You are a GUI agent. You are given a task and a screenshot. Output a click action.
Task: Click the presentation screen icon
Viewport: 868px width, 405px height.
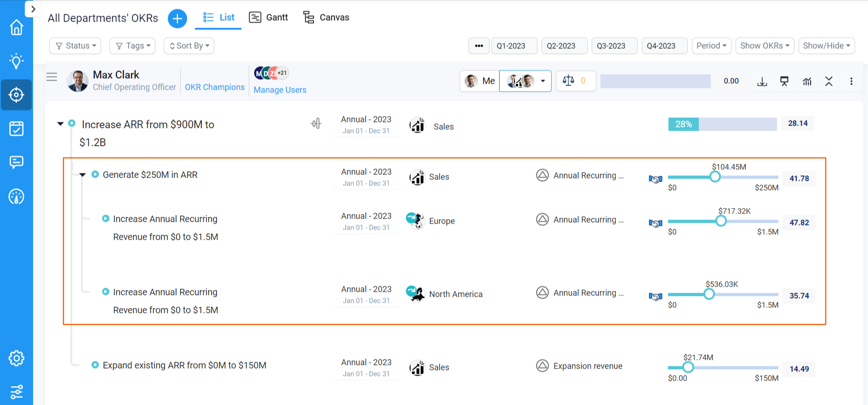pos(784,81)
